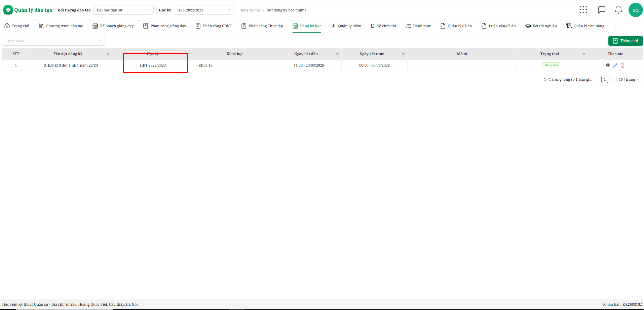Edit registration row with pencil icon
Screen dimensions: 644x310
pos(615,65)
